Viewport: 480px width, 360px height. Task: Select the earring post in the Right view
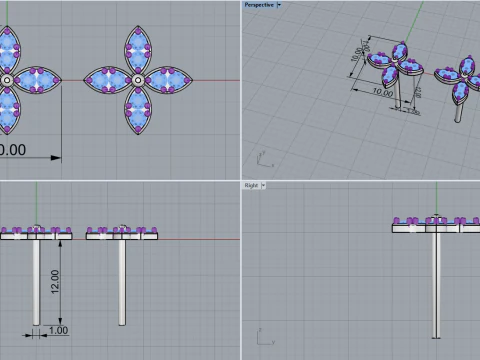(436, 285)
